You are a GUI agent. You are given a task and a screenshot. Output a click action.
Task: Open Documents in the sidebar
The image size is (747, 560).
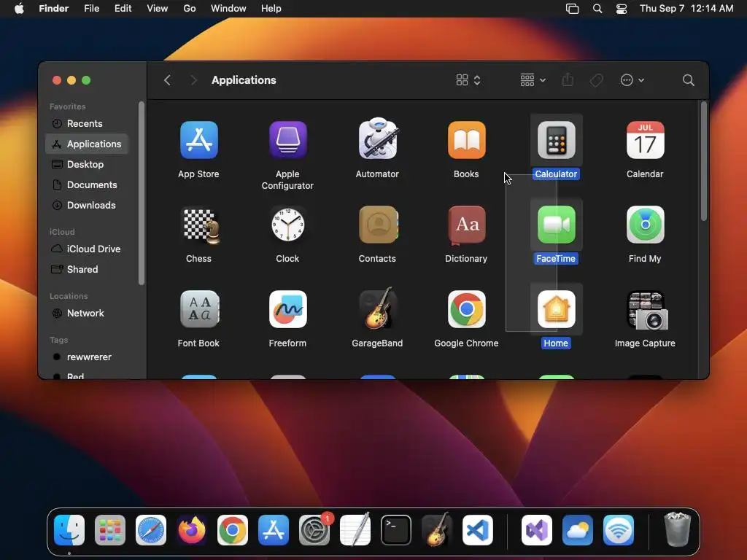pyautogui.click(x=87, y=184)
